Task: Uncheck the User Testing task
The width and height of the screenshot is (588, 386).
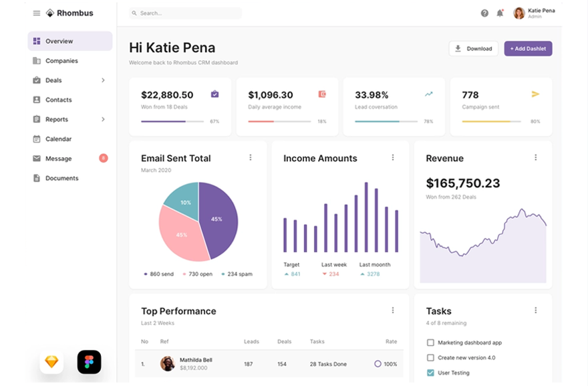Action: coord(430,373)
